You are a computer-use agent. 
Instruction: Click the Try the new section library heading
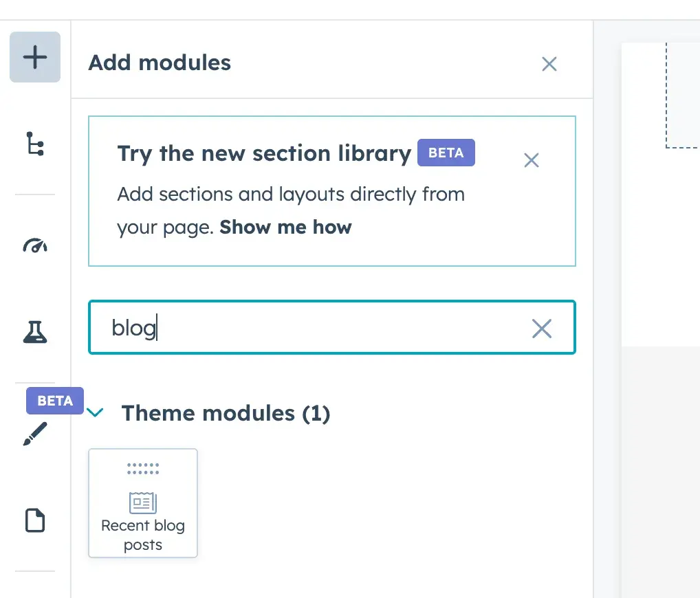[265, 153]
